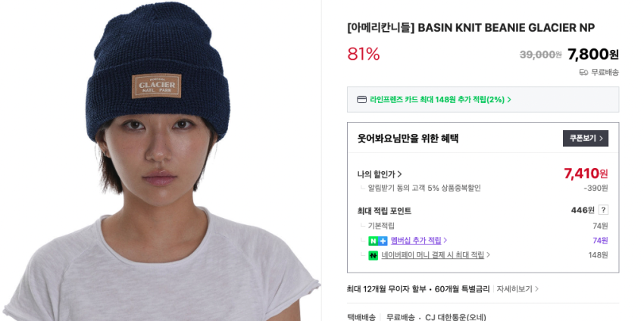The width and height of the screenshot is (644, 321).
Task: Click the 최대 적립 포인트 label
Action: (x=384, y=211)
